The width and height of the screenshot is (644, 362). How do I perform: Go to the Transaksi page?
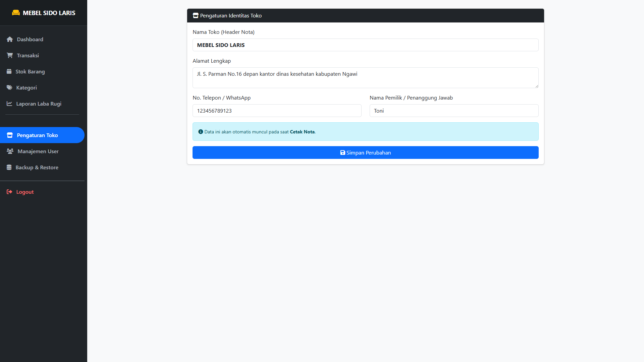coord(28,55)
